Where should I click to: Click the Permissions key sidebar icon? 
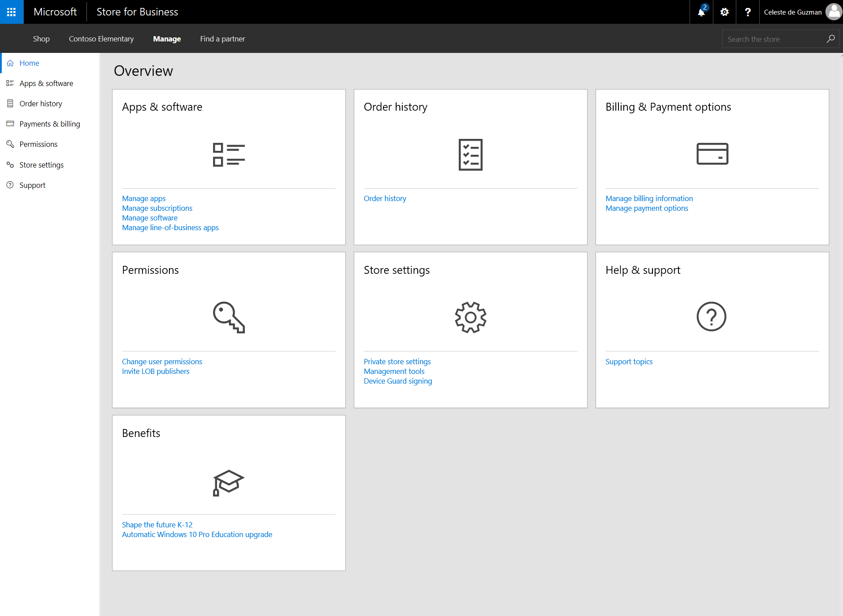tap(10, 144)
